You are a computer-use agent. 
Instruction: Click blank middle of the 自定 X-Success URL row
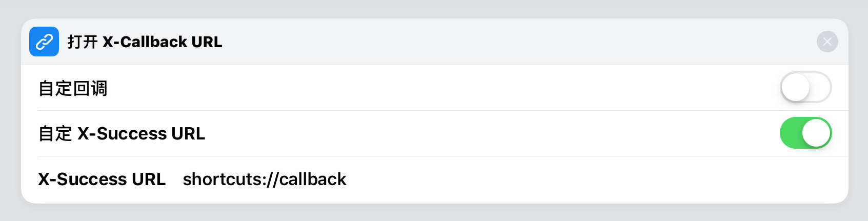487,134
